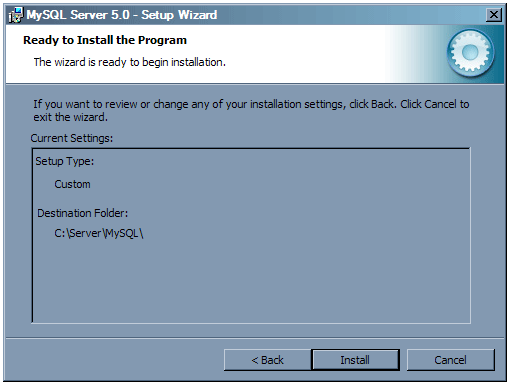
Task: Click the MySQL Server 5.0 title bar text
Action: [x=122, y=15]
